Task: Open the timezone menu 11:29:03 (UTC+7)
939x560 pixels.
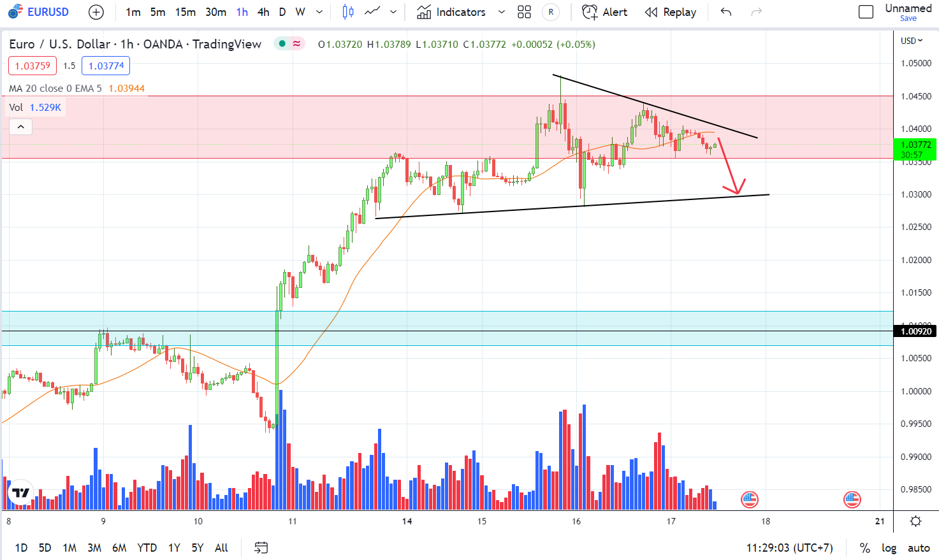Action: [789, 548]
